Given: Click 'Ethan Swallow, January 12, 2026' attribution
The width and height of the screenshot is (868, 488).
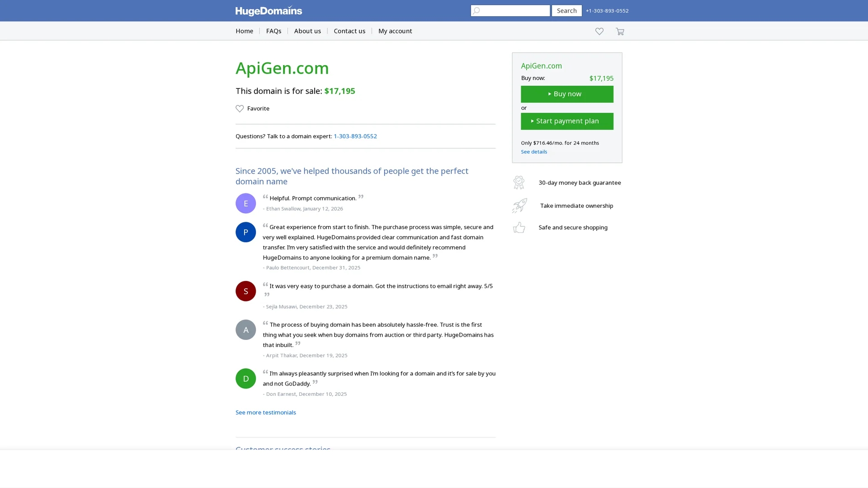Looking at the screenshot, I should (x=304, y=209).
